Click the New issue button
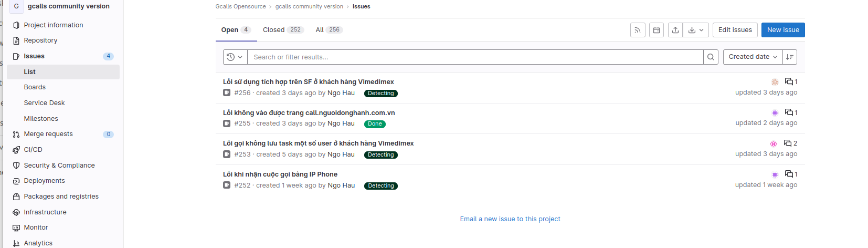This screenshot has height=248, width=868. pos(782,30)
